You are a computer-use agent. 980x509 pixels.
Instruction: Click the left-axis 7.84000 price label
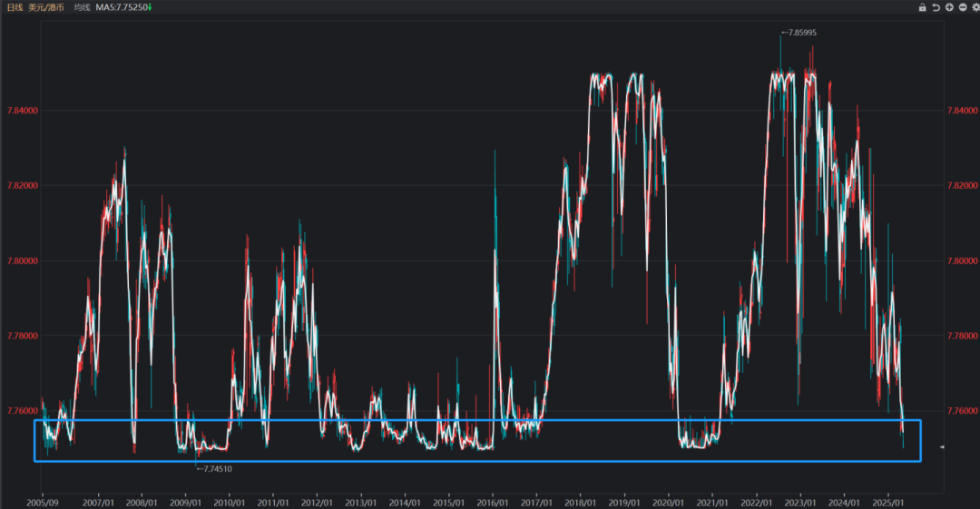[23, 111]
